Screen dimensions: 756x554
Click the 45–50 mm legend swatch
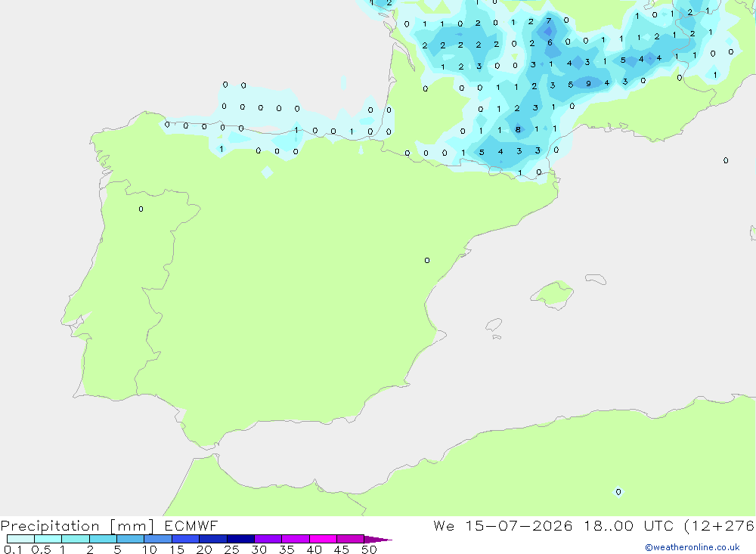(x=350, y=539)
